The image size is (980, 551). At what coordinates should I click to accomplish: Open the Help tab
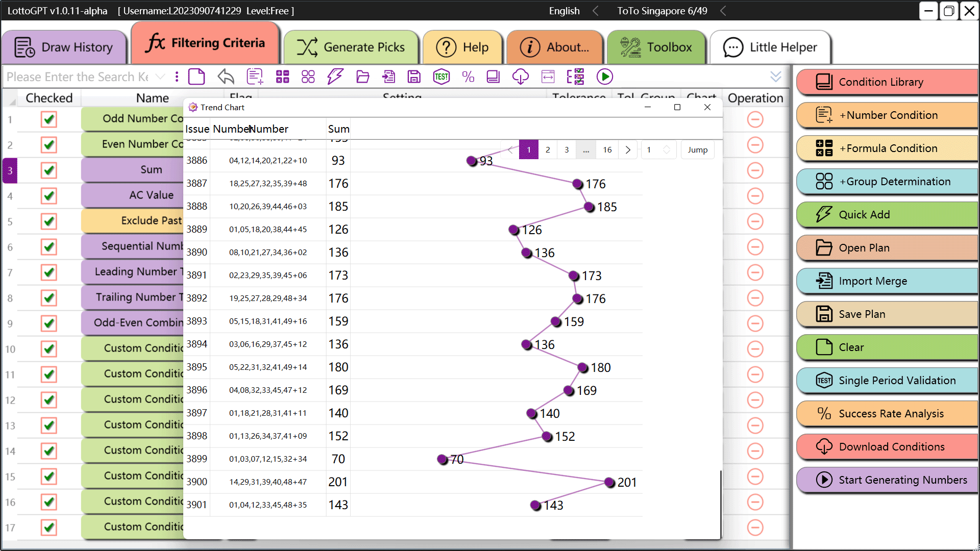[462, 47]
